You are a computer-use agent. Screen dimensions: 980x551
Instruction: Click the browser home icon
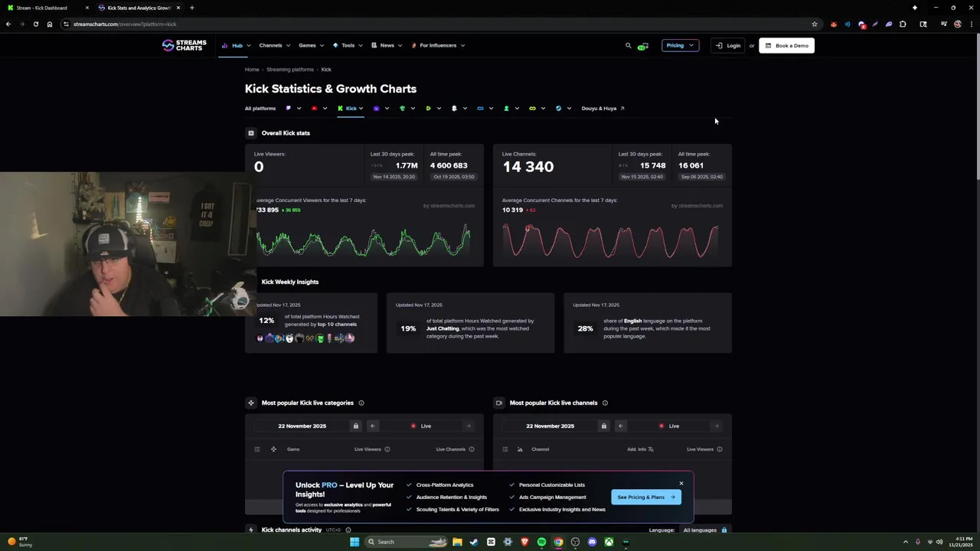(50, 24)
